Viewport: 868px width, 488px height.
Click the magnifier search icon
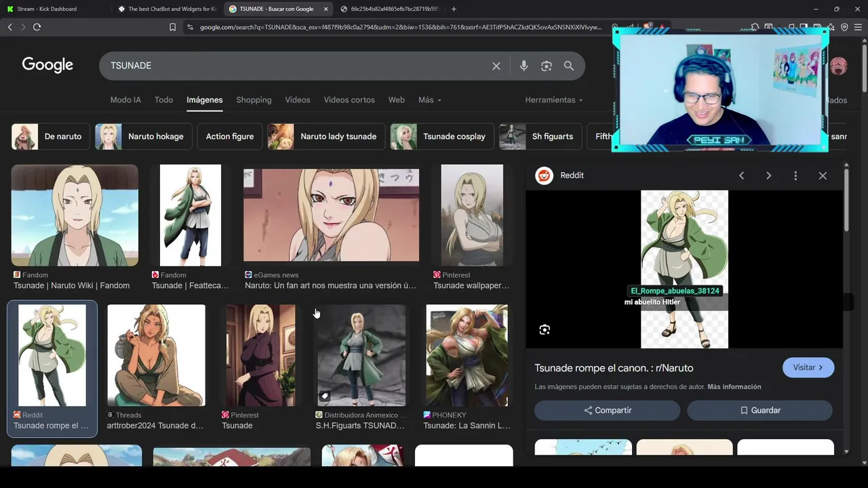569,66
